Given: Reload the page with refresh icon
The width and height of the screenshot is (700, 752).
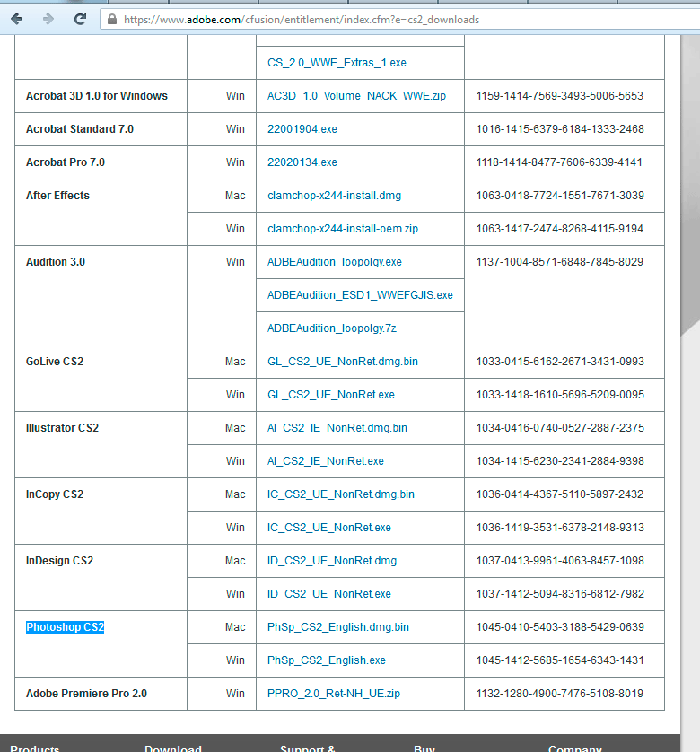Looking at the screenshot, I should point(80,19).
